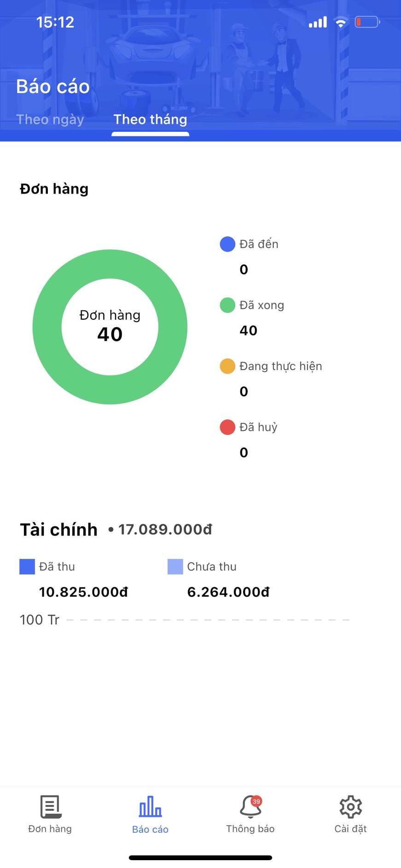
Task: Click the yellow Đang thực hiện status circle
Action: pyautogui.click(x=227, y=366)
